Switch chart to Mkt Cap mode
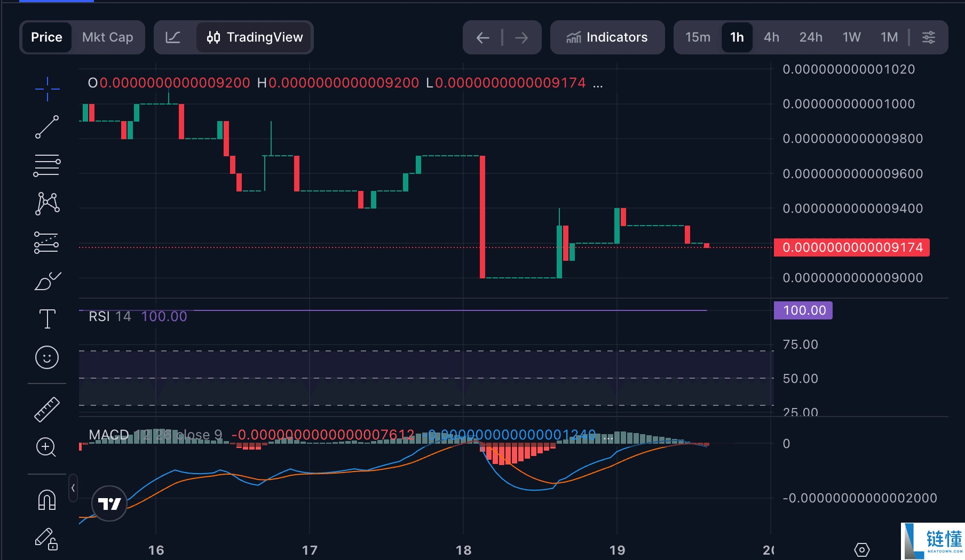 coord(107,37)
